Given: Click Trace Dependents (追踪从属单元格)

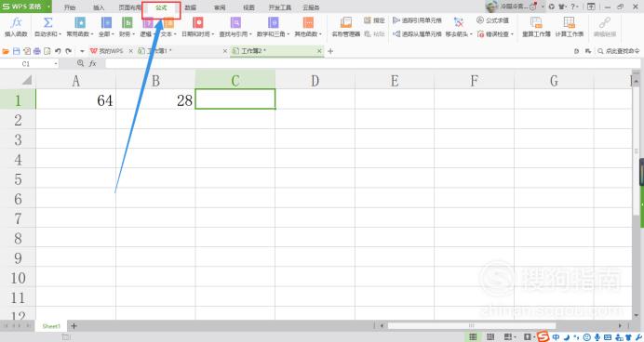Looking at the screenshot, I should [x=417, y=34].
